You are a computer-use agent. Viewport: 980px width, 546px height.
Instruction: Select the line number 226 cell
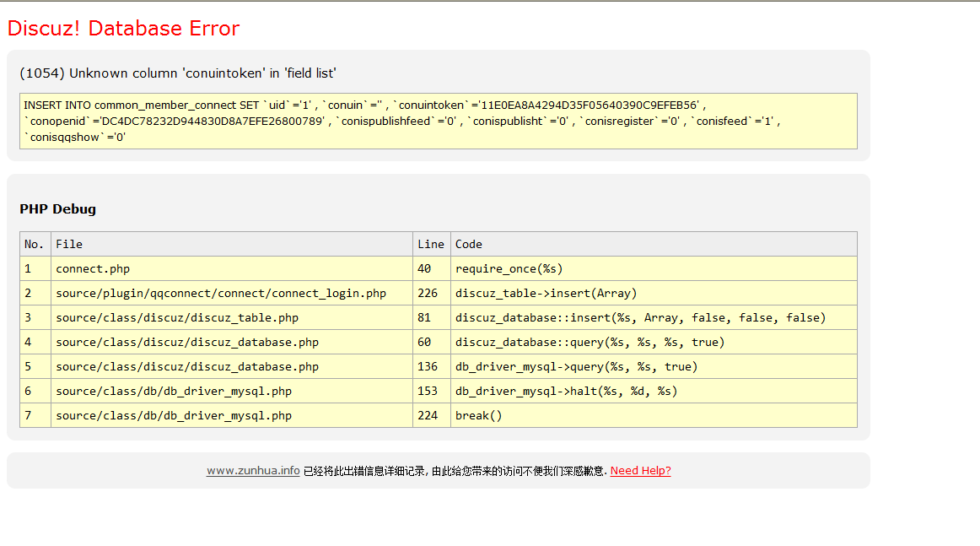click(428, 293)
